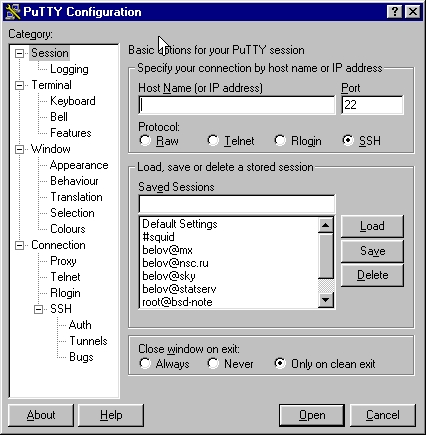Click the title bar question mark help icon
The height and width of the screenshot is (435, 426).
pos(395,12)
